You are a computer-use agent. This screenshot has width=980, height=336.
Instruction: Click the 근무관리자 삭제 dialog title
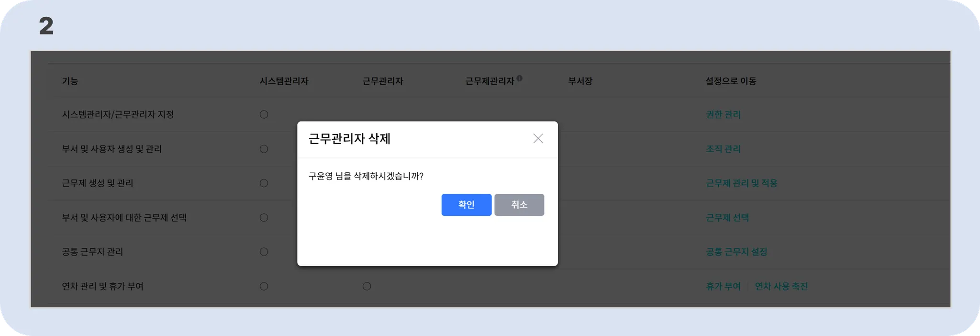tap(349, 139)
